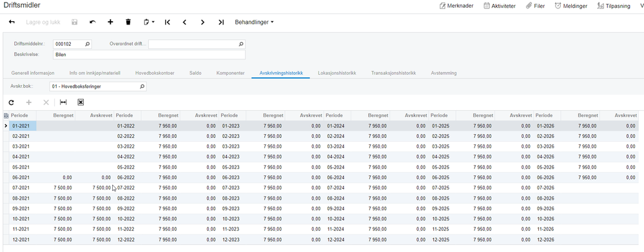Switch to the Saldo tab
The width and height of the screenshot is (644, 252).
click(195, 73)
